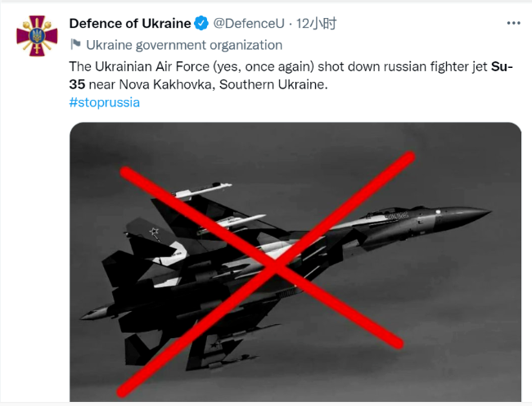Click the tweet text about Nova Kakhovka
Viewport: 532px width, 406px height.
[291, 75]
